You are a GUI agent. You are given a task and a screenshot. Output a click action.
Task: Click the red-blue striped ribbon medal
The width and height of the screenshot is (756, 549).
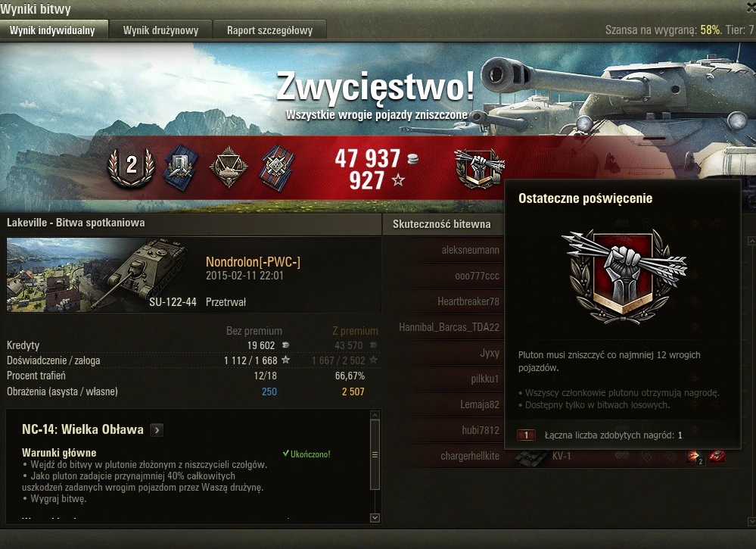pos(277,167)
